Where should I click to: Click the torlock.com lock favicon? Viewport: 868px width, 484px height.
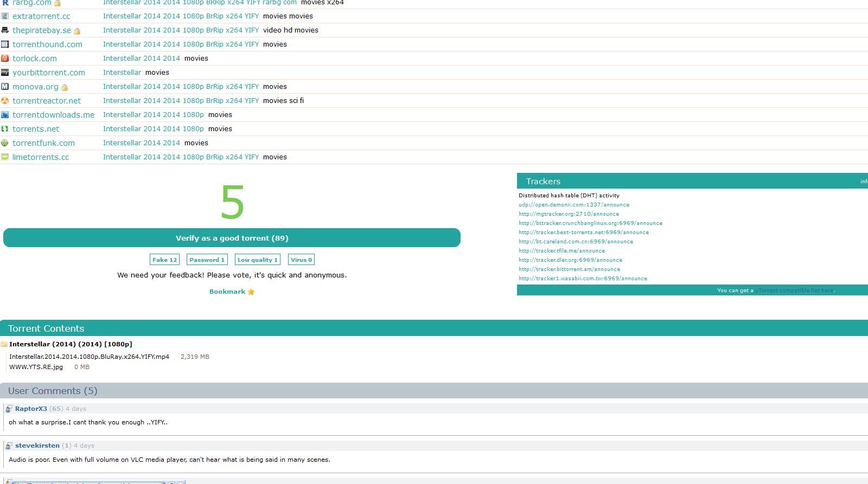(x=5, y=58)
